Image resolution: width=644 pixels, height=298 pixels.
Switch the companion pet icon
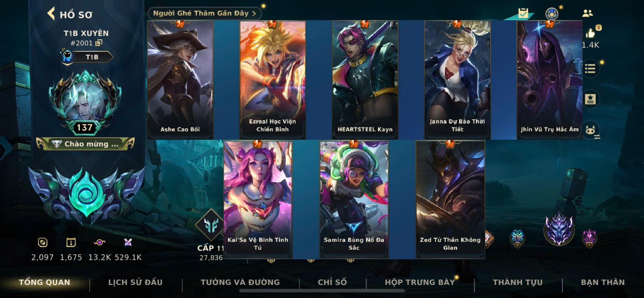pos(591,131)
